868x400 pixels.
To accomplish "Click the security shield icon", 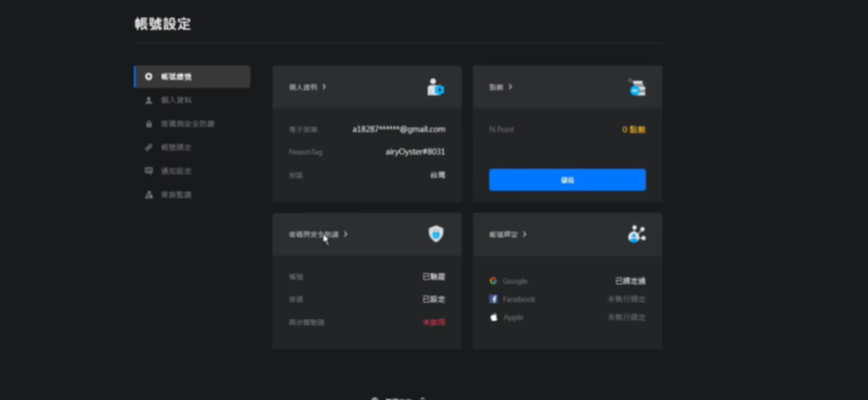I will [435, 234].
